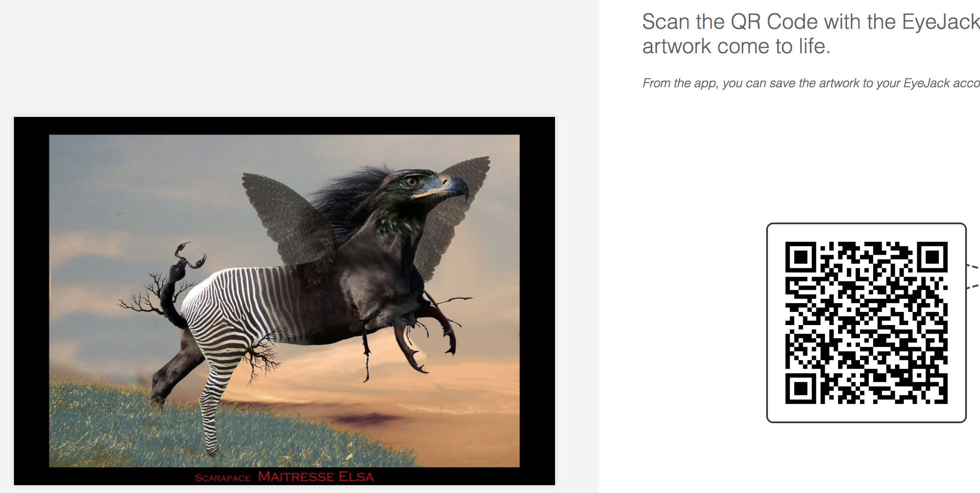Image resolution: width=980 pixels, height=493 pixels.
Task: Click the eagle's eye in the artwork
Action: tap(411, 181)
